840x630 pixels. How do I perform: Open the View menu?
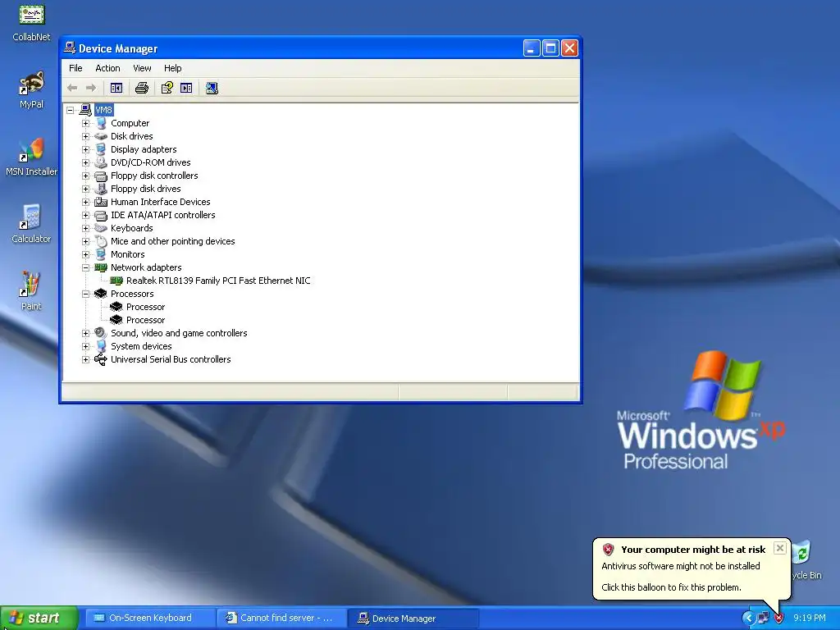(x=142, y=68)
